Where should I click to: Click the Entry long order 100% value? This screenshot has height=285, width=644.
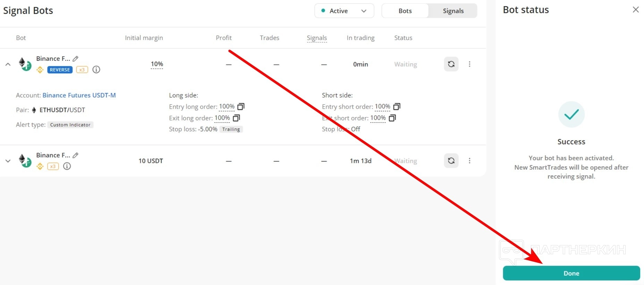[227, 107]
